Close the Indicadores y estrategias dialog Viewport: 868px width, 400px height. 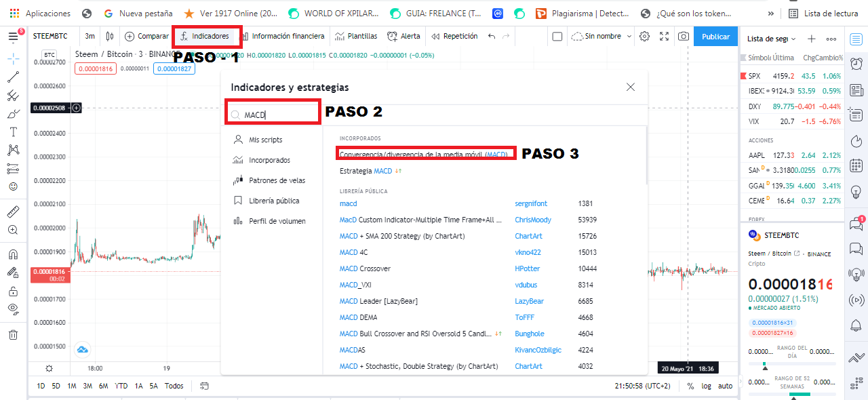631,87
